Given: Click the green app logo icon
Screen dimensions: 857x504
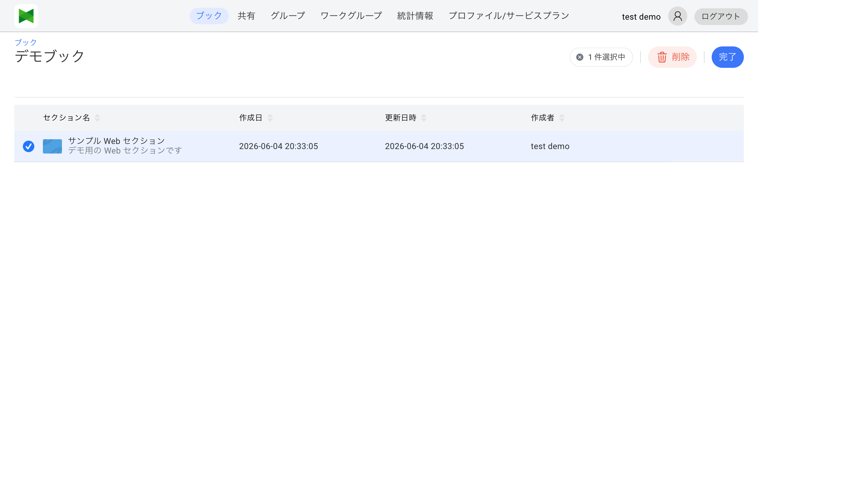Looking at the screenshot, I should tap(26, 16).
